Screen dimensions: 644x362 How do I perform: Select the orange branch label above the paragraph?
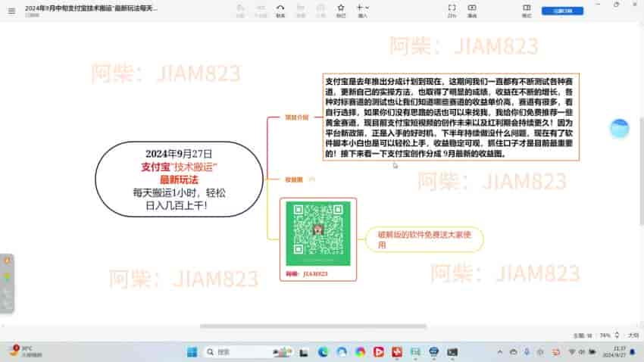click(296, 117)
